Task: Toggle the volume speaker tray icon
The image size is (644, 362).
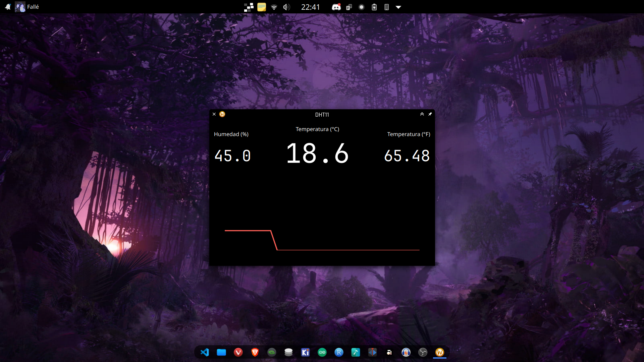Action: [286, 7]
